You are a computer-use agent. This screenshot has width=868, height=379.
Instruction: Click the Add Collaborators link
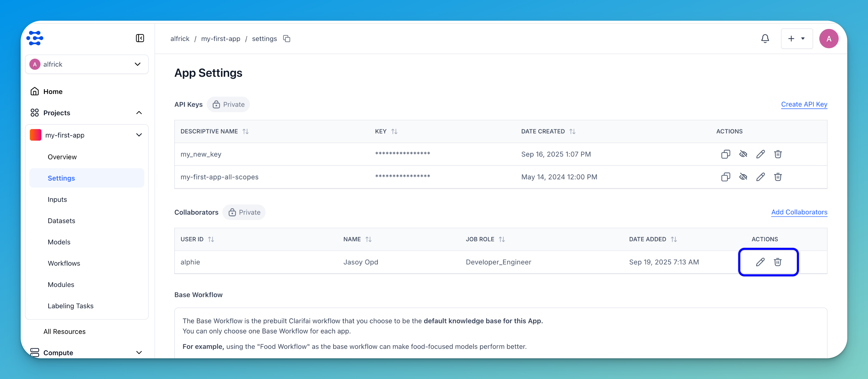799,212
